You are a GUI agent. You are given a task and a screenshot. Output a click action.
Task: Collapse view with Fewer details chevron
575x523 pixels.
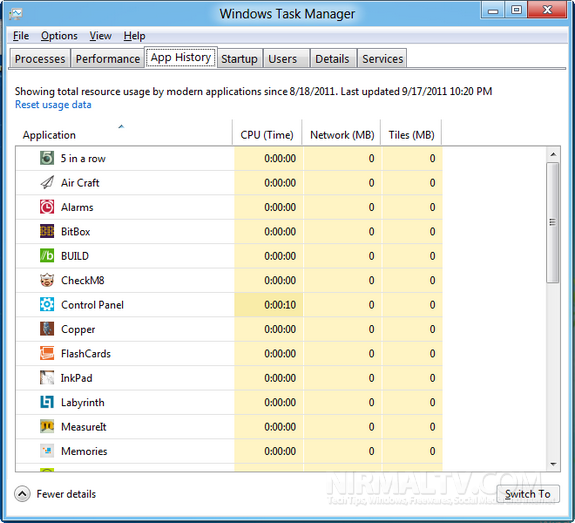[x=22, y=494]
